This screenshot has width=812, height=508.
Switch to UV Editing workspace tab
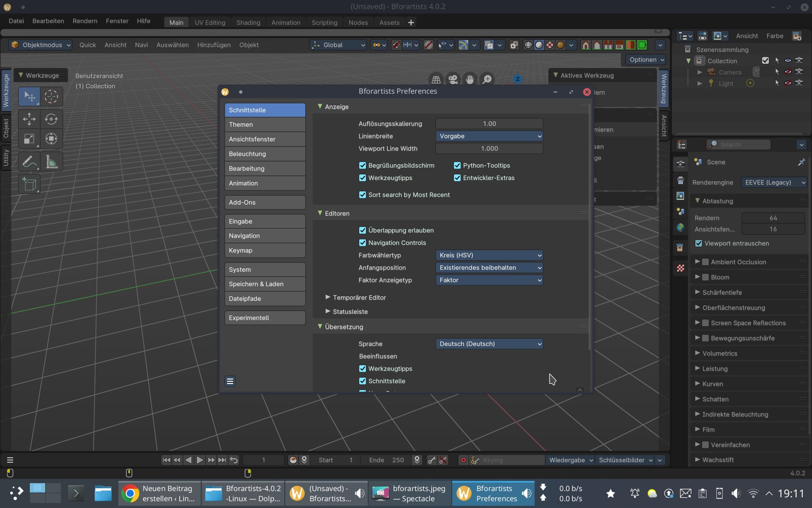210,23
